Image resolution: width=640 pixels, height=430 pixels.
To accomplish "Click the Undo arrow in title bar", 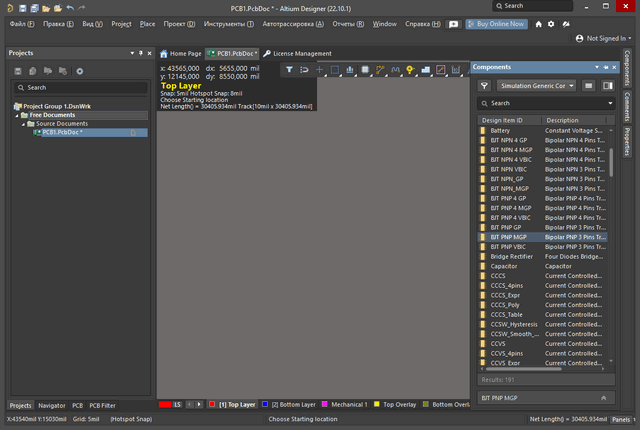I will coord(69,7).
